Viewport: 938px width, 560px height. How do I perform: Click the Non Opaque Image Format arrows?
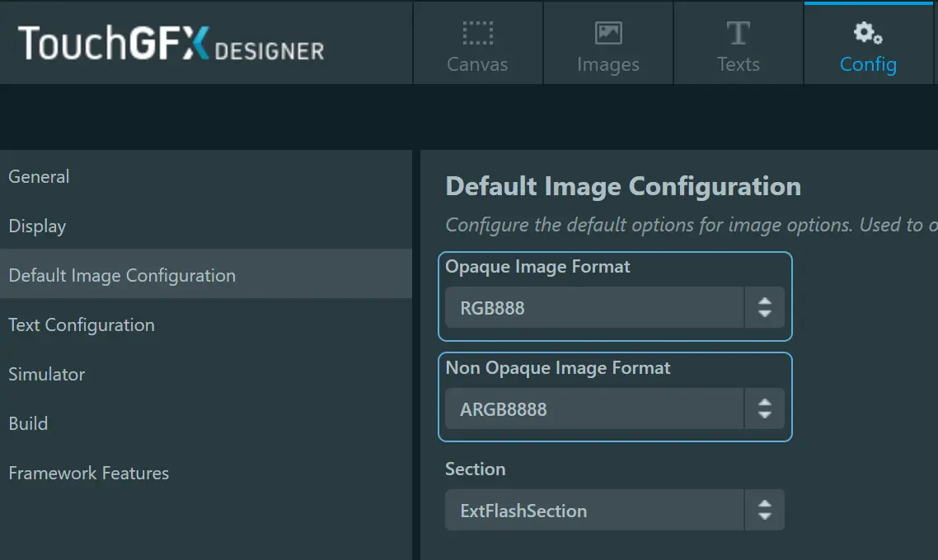(765, 408)
